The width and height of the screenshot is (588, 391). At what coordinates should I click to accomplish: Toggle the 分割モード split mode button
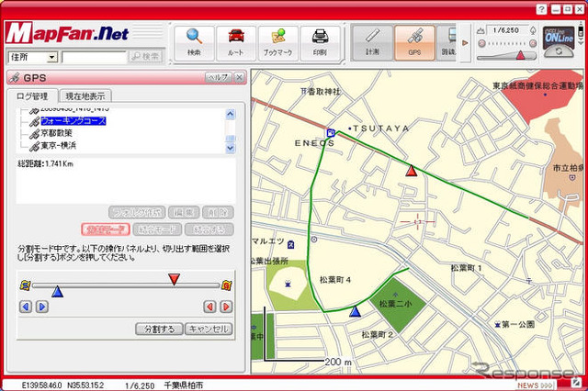tap(106, 229)
